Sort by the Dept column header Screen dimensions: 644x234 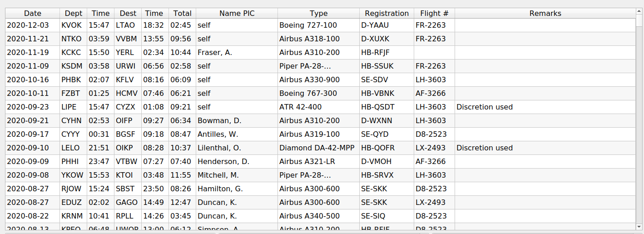click(74, 14)
